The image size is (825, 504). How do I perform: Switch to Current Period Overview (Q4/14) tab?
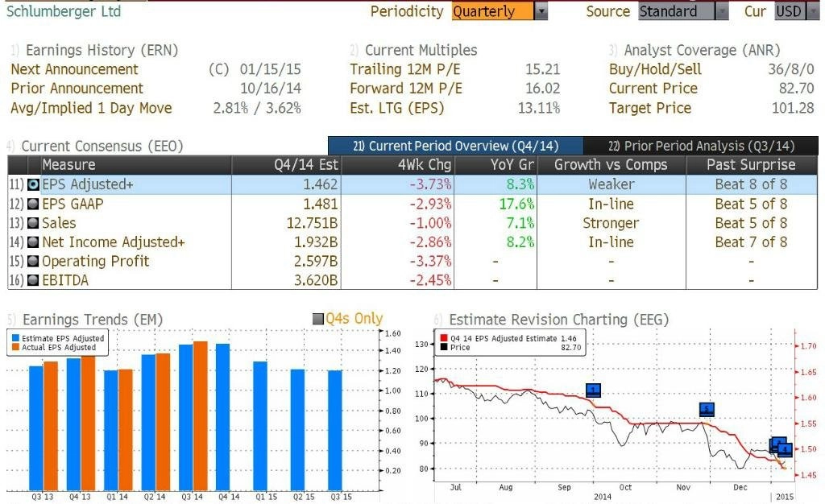coord(456,146)
